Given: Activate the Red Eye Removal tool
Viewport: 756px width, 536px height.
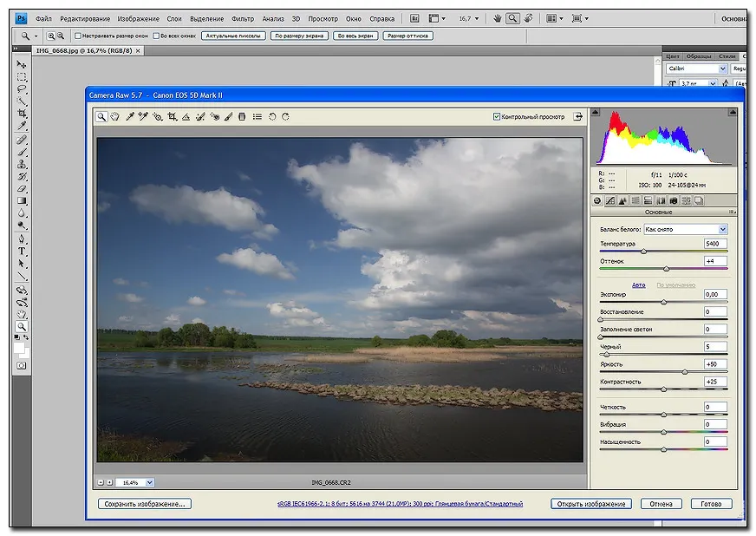Looking at the screenshot, I should 214,117.
